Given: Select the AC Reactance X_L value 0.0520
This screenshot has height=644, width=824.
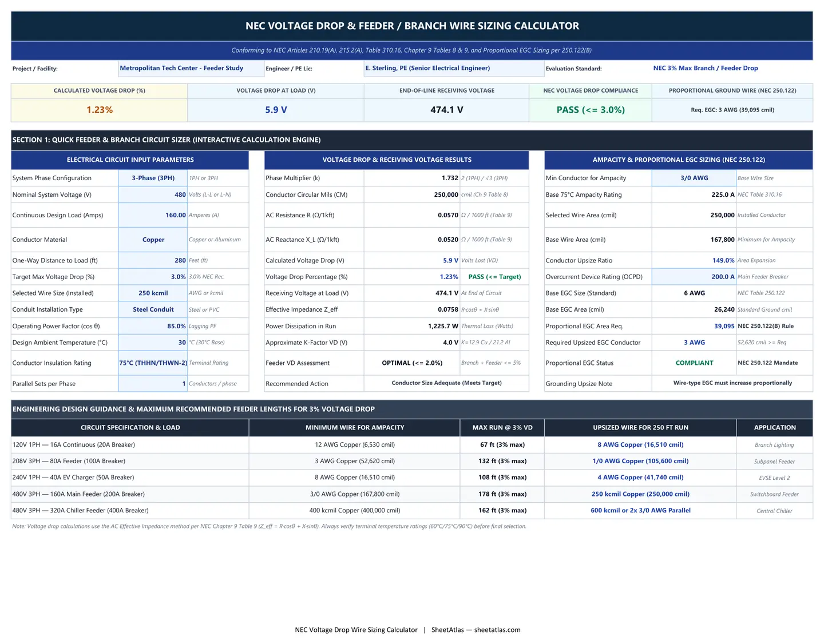Looking at the screenshot, I should [x=411, y=240].
